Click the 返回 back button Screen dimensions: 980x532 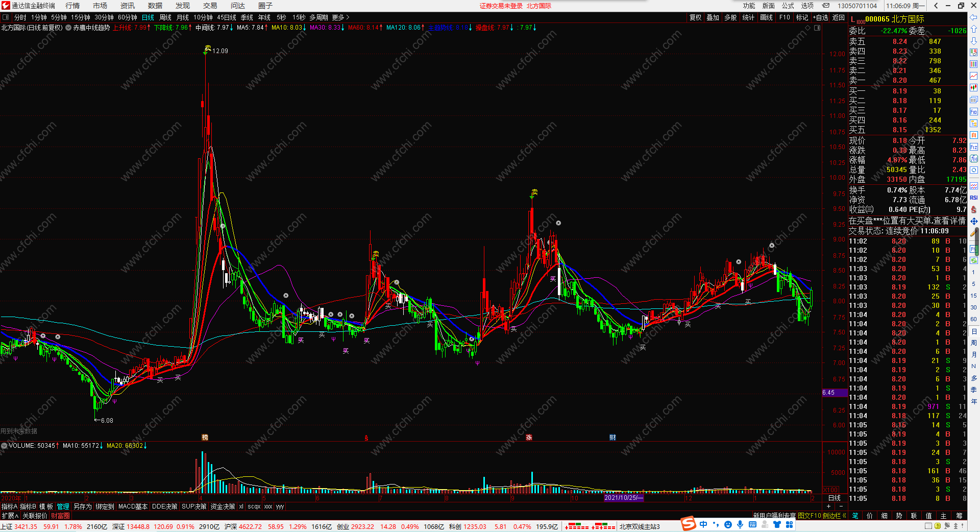pos(839,17)
